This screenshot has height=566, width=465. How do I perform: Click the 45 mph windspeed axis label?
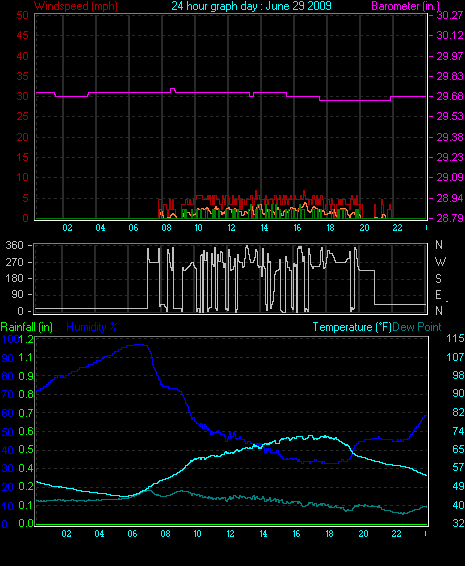[x=22, y=35]
